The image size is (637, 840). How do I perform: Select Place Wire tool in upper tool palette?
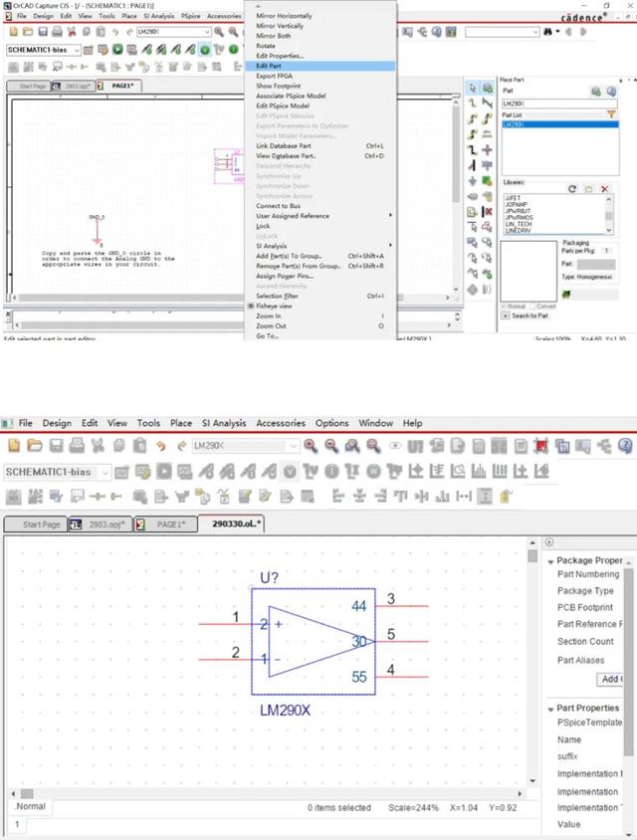pos(473,103)
